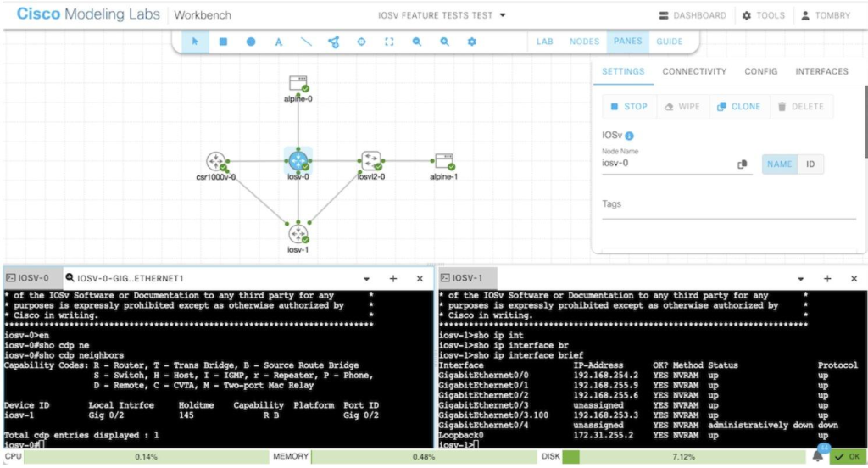This screenshot has height=468, width=868.
Task: Open the SETTINGS tab
Action: 623,71
